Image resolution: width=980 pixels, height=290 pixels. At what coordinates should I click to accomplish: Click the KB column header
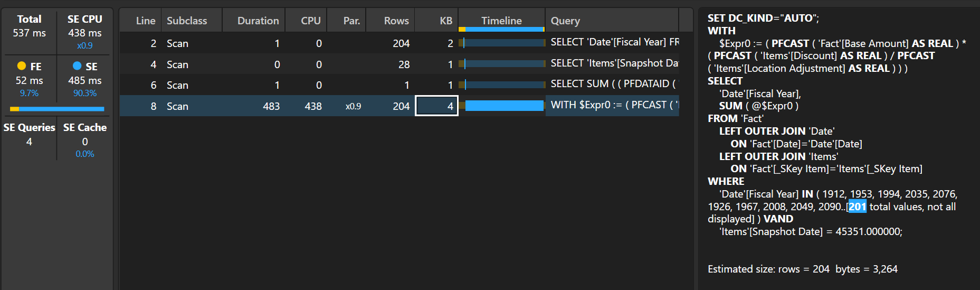[446, 21]
